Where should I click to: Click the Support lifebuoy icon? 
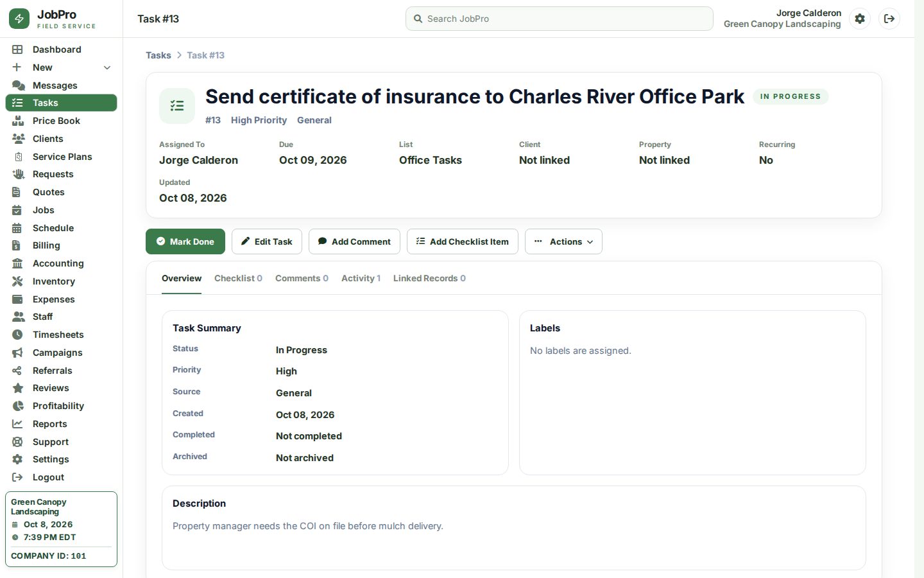pyautogui.click(x=17, y=442)
